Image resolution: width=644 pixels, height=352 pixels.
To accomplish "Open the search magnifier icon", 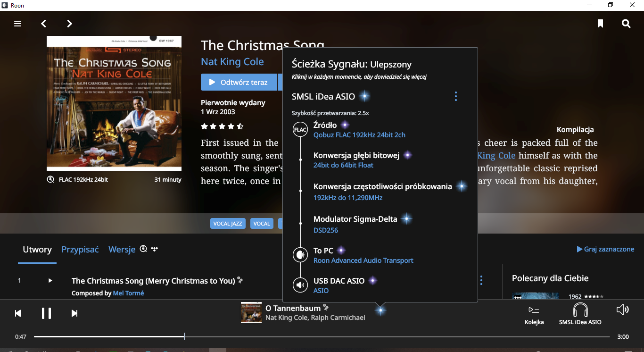I will pos(626,24).
